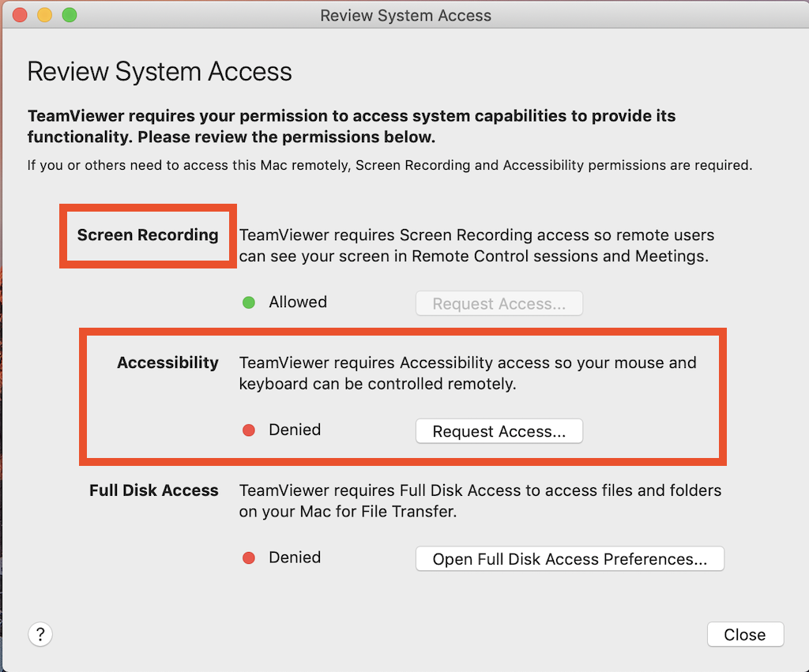Click the greyed-out Request Access button for Screen Recording
The height and width of the screenshot is (672, 809).
[x=499, y=303]
